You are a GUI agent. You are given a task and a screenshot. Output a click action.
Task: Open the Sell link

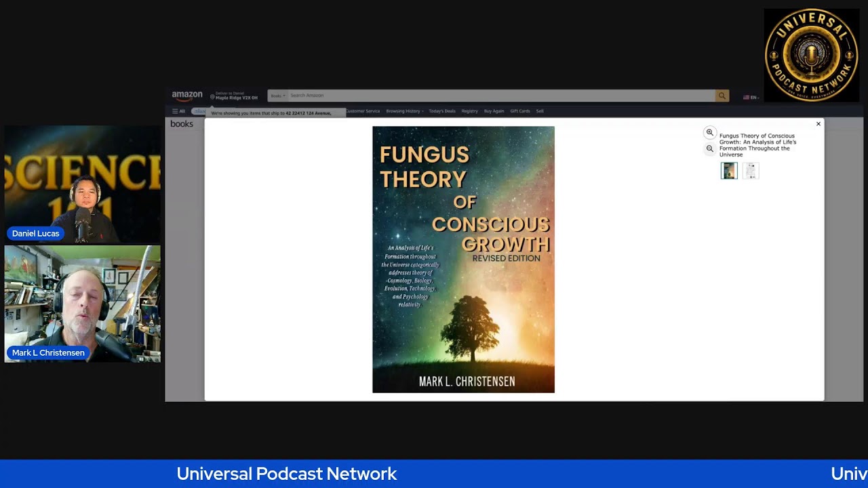tap(540, 111)
